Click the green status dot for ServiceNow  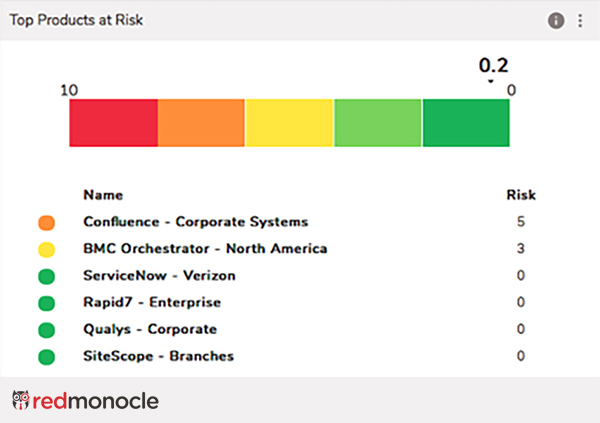[x=46, y=276]
